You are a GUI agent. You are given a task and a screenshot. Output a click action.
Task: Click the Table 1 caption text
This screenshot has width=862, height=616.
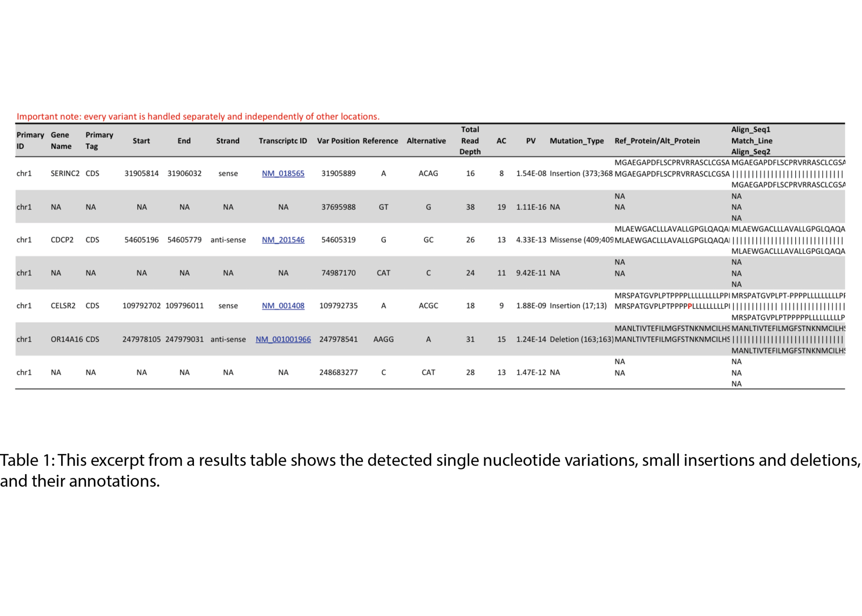click(430, 470)
